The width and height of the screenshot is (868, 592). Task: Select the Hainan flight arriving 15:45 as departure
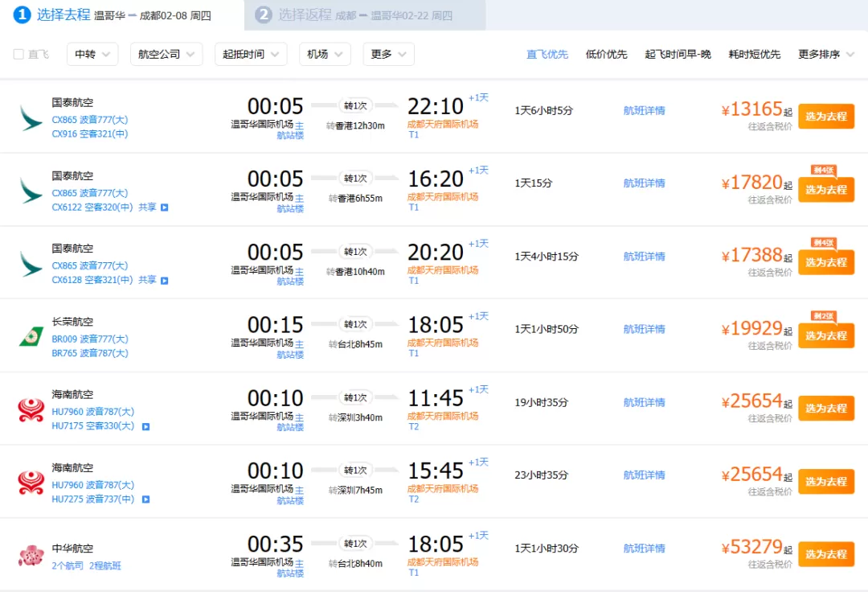tap(826, 481)
